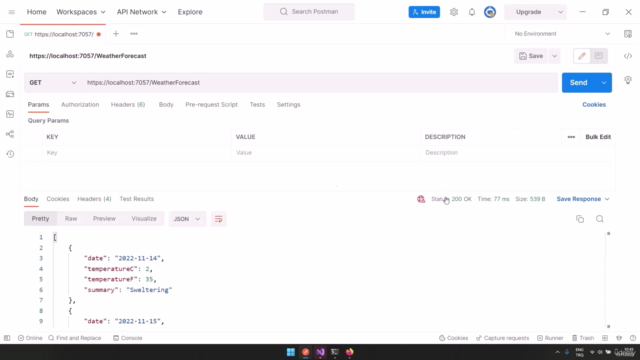Open the Tests tab

(x=257, y=104)
